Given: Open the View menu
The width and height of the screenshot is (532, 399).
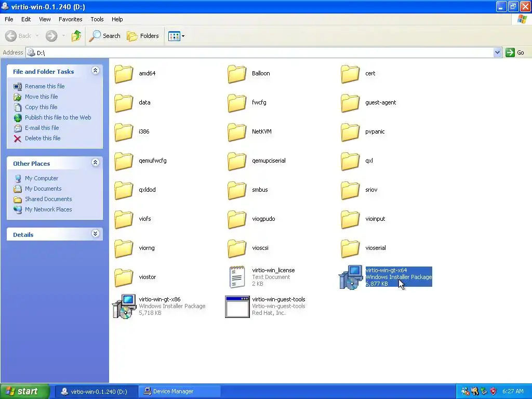Looking at the screenshot, I should coord(45,19).
